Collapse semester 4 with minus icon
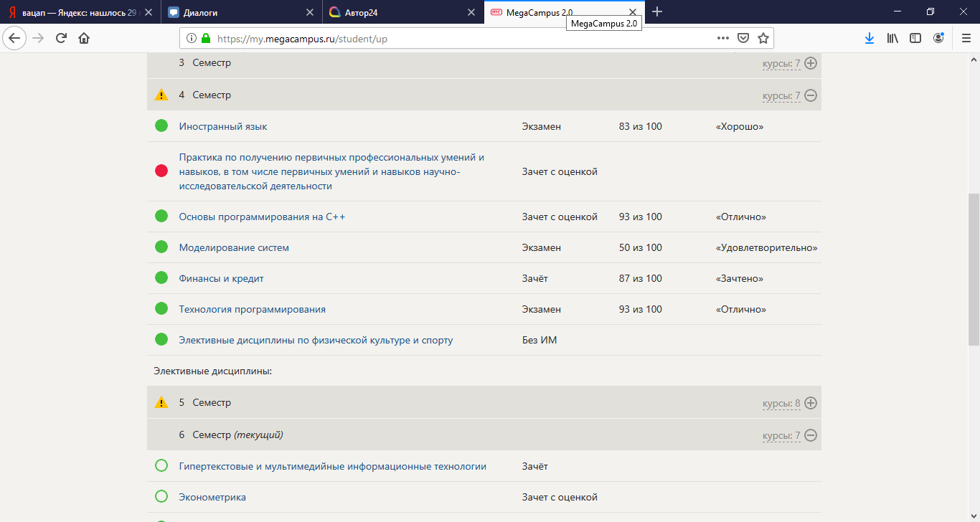 click(x=811, y=95)
